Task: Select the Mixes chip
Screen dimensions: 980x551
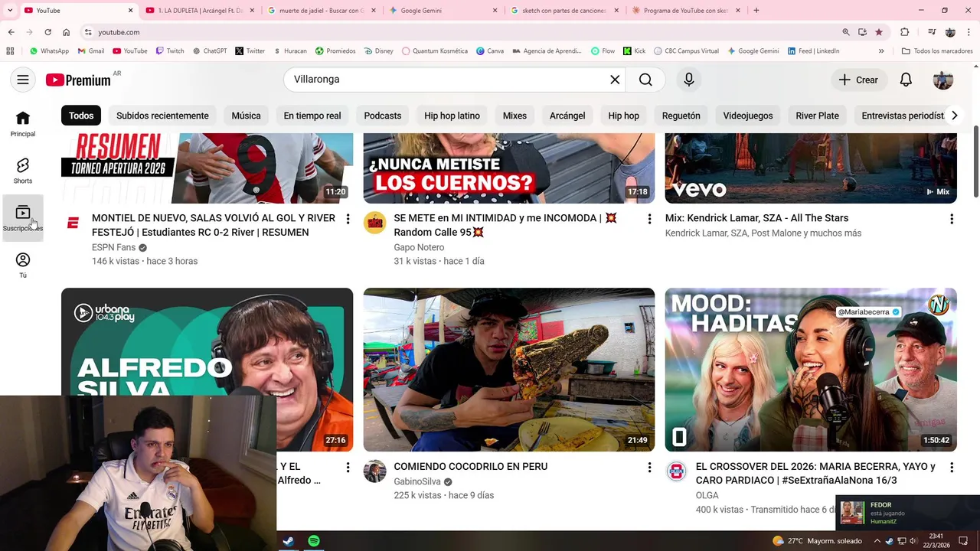Action: tap(514, 116)
